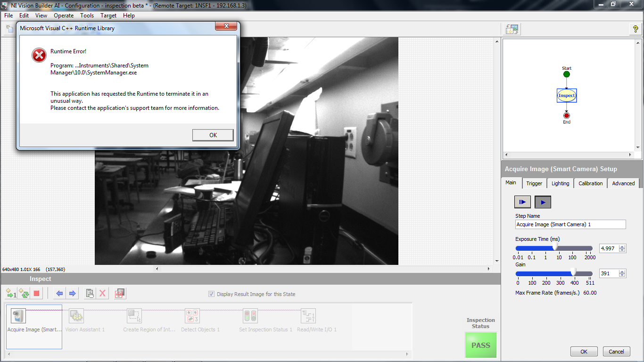Toggle main window/state diagram view icon
This screenshot has width=644, height=362.
click(512, 29)
